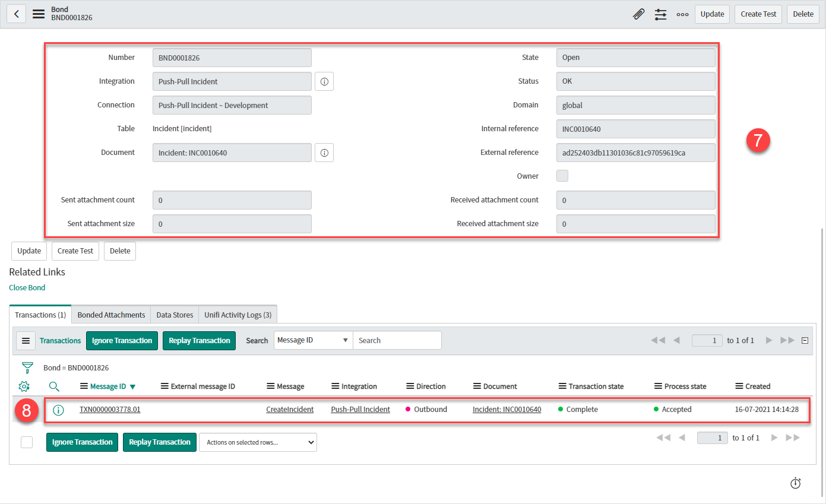Click the back arrow icon in header
The height and width of the screenshot is (504, 826).
(16, 14)
